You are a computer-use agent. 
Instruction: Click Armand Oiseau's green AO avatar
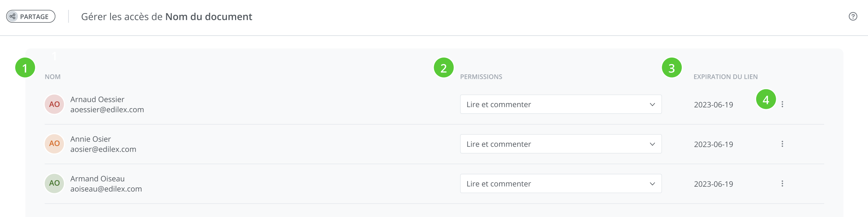(x=54, y=183)
